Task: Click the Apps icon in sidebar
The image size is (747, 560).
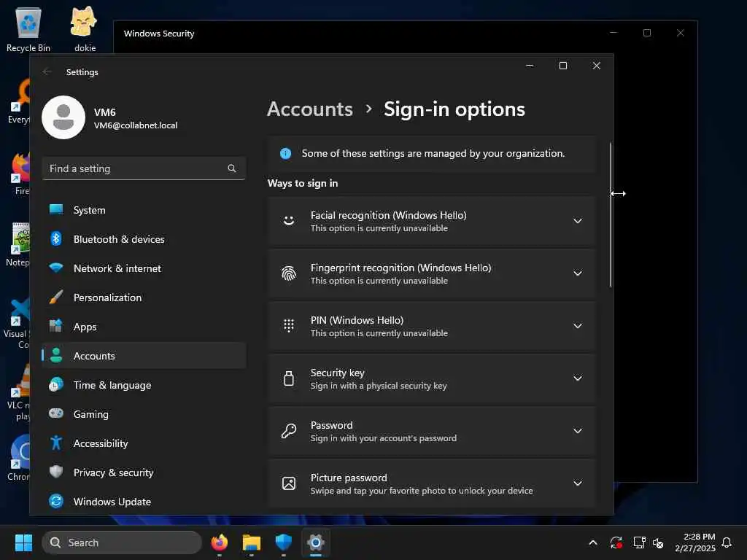Action: [56, 326]
